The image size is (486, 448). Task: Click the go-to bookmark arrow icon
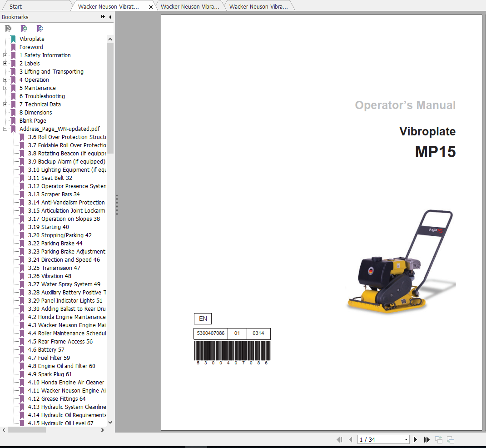[x=40, y=29]
